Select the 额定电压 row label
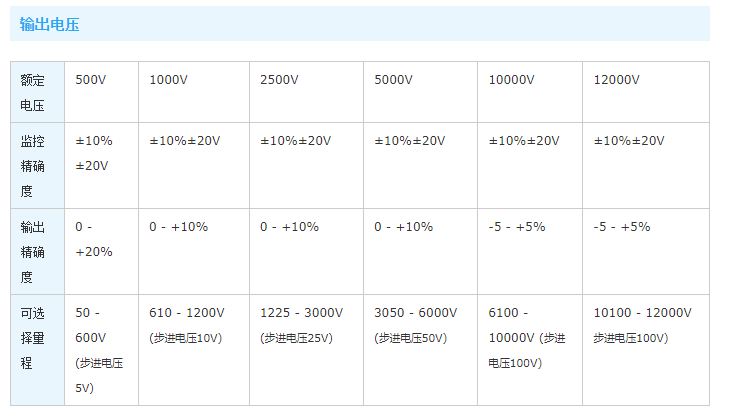The width and height of the screenshot is (732, 418). (33, 92)
